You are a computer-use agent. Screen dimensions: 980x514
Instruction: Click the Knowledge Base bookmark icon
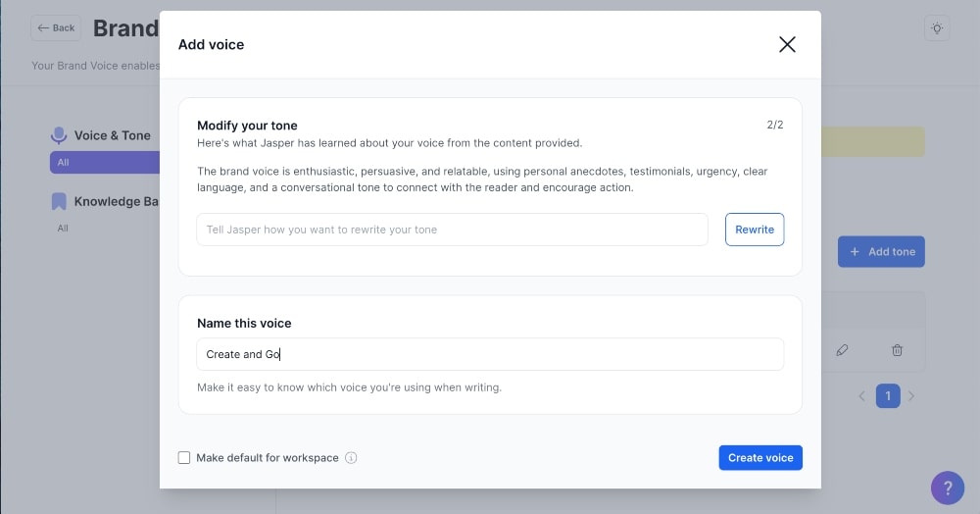(59, 201)
